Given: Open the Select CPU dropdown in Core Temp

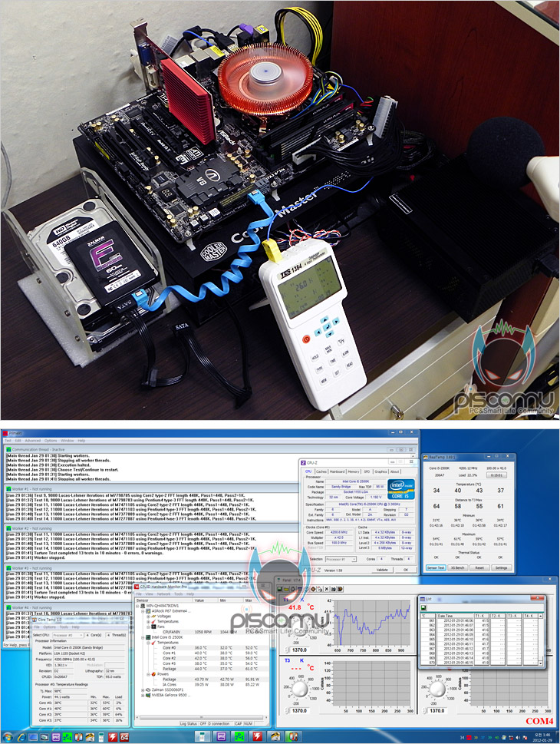Looking at the screenshot, I should tap(68, 635).
